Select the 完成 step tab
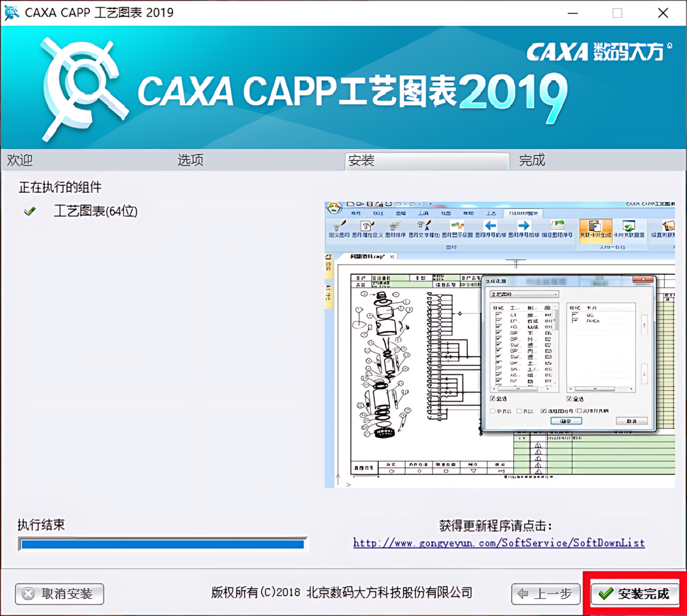 click(532, 160)
